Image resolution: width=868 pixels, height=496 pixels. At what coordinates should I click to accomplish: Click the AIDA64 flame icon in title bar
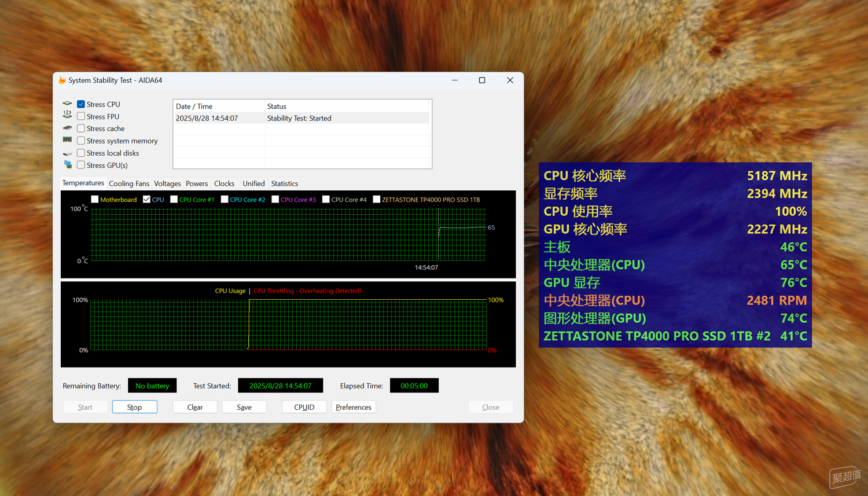tap(62, 80)
